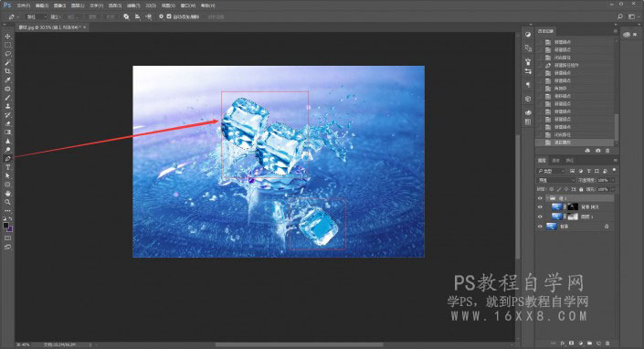Viewport: 644px width, 349px height.
Task: Toggle visibility of Group 1 layer
Action: coord(540,198)
